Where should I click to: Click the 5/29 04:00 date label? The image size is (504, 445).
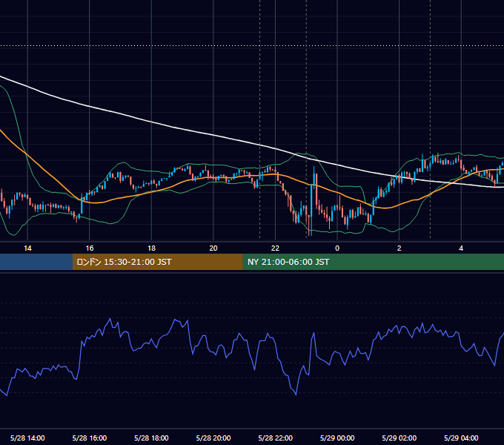click(461, 438)
